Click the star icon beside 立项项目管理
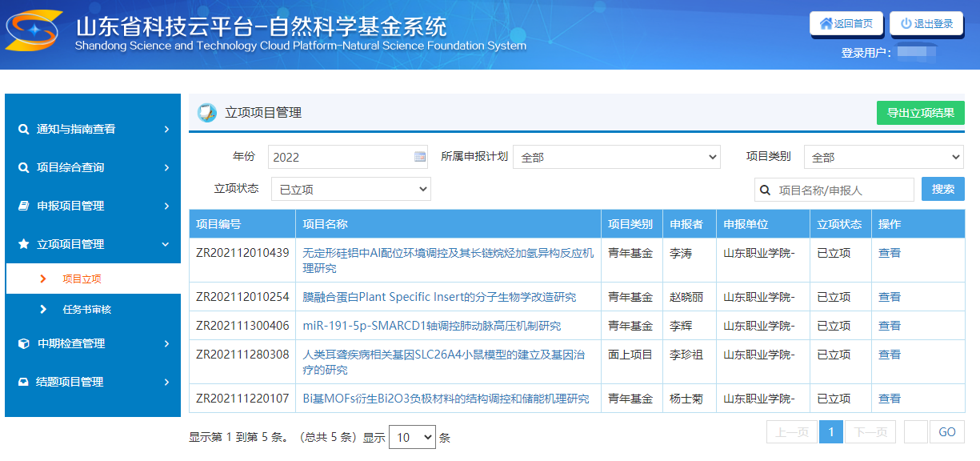980x461 pixels. (23, 244)
